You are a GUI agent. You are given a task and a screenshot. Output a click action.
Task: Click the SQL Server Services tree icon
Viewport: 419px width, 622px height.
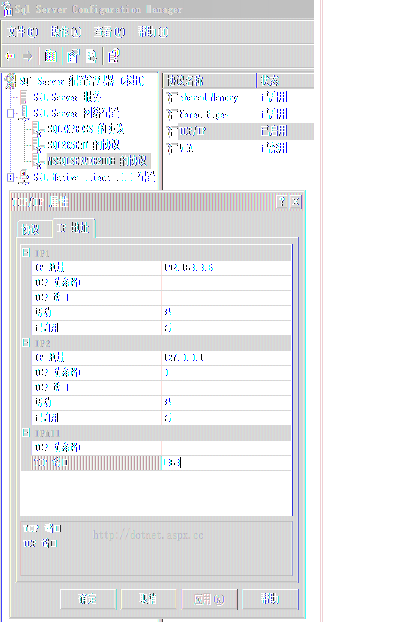pos(24,96)
